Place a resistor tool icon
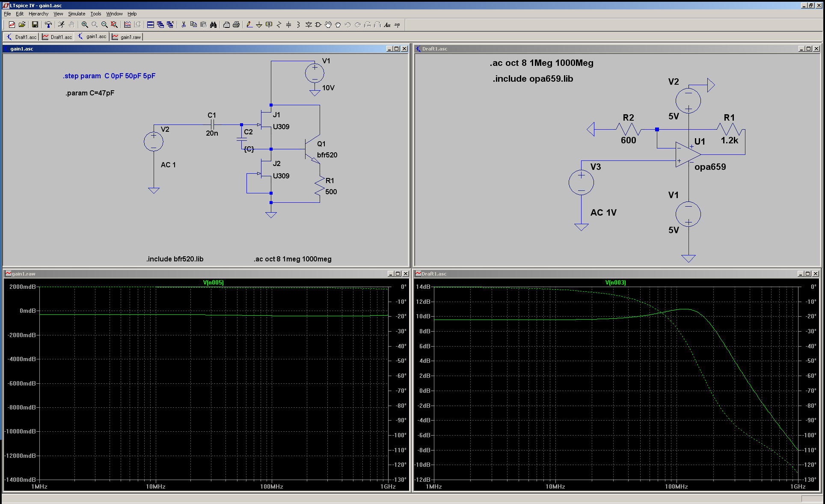This screenshot has width=825, height=504. (279, 25)
